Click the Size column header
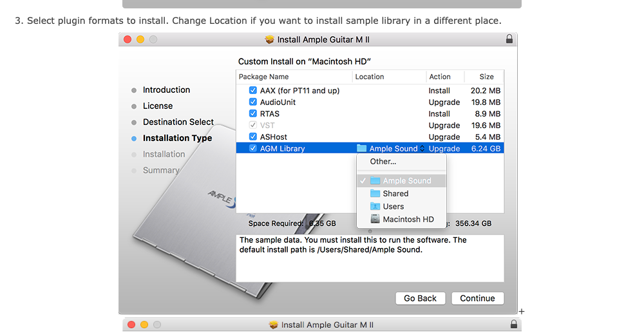The image size is (644, 335). pyautogui.click(x=484, y=77)
